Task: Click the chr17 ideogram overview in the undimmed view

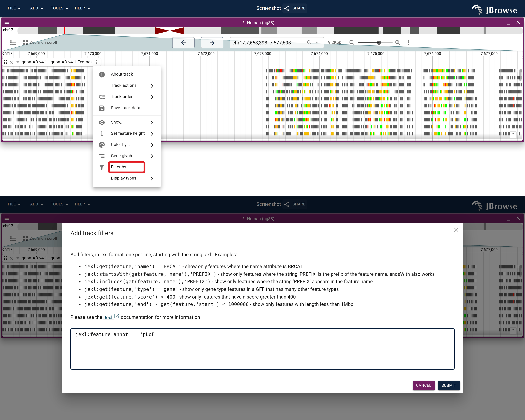Action: pos(270,31)
